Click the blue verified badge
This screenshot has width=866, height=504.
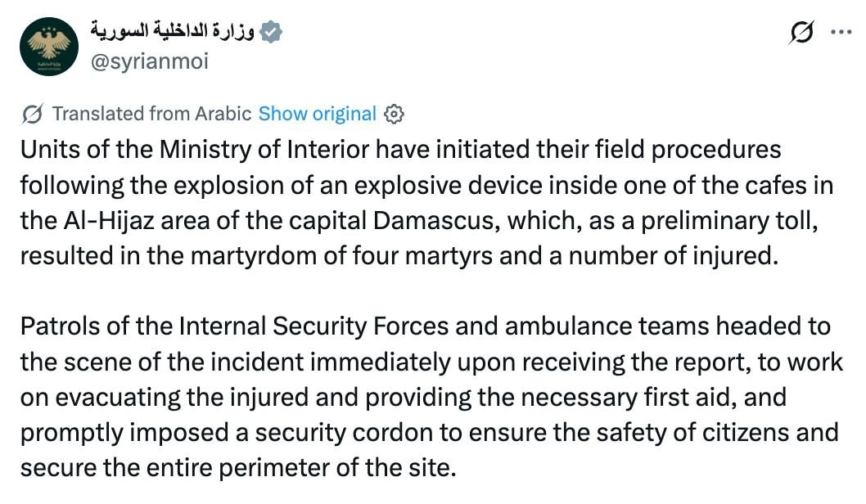[271, 31]
